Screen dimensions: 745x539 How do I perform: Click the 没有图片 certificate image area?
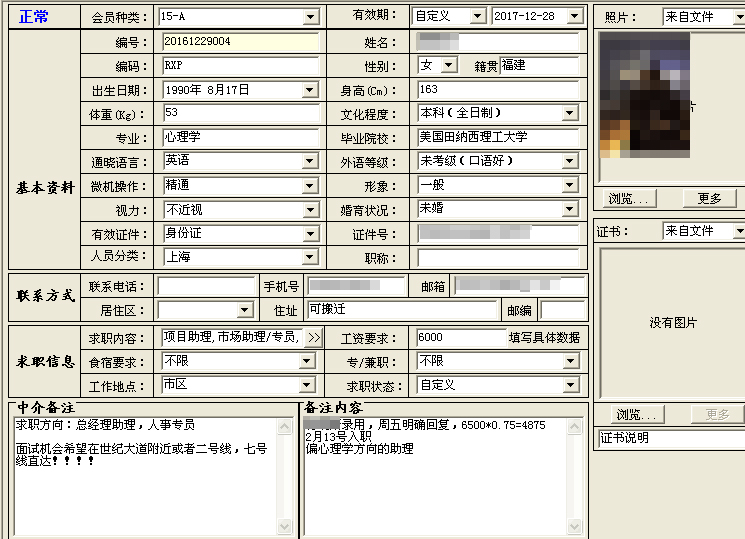[673, 323]
